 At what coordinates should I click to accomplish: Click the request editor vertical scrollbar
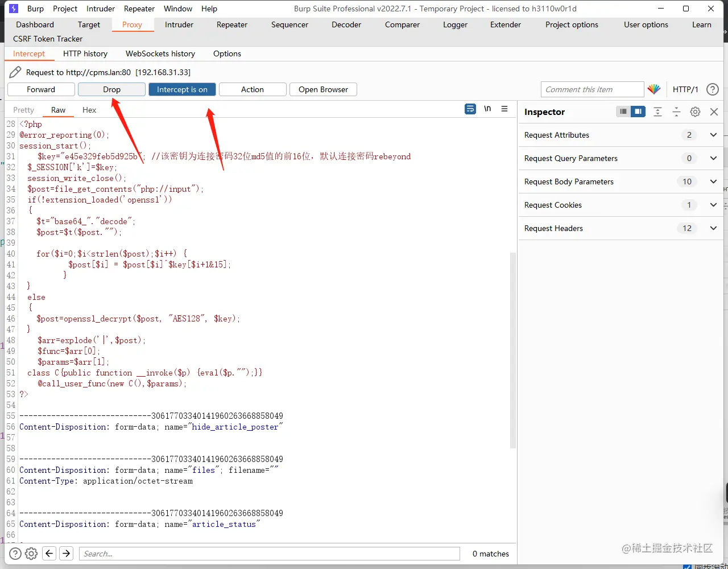513,350
